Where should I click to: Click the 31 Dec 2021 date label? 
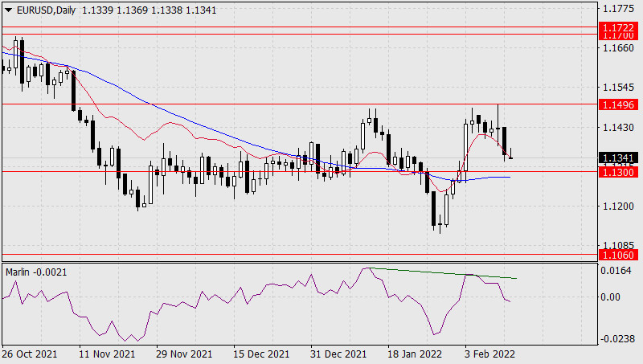pos(338,354)
